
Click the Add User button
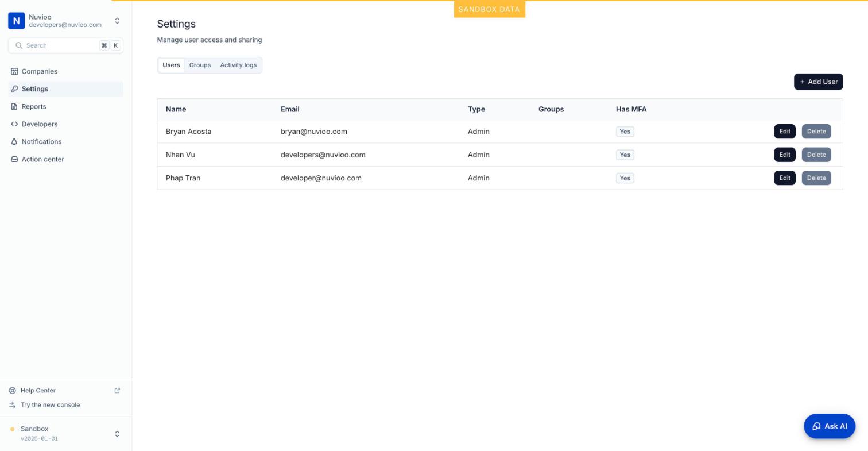point(818,82)
